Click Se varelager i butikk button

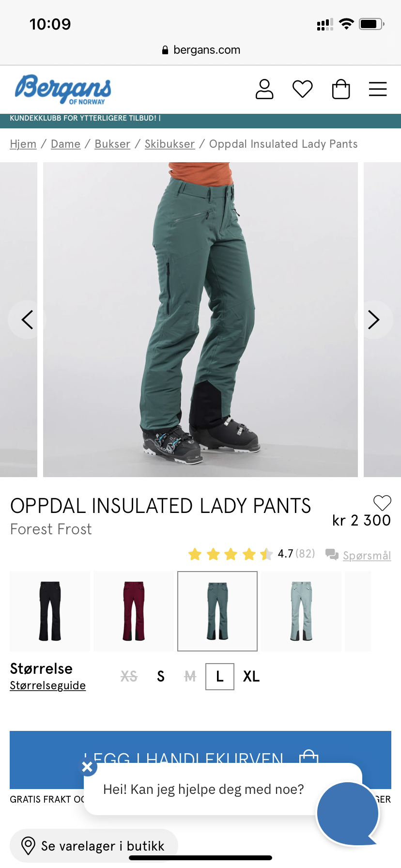pos(94,846)
